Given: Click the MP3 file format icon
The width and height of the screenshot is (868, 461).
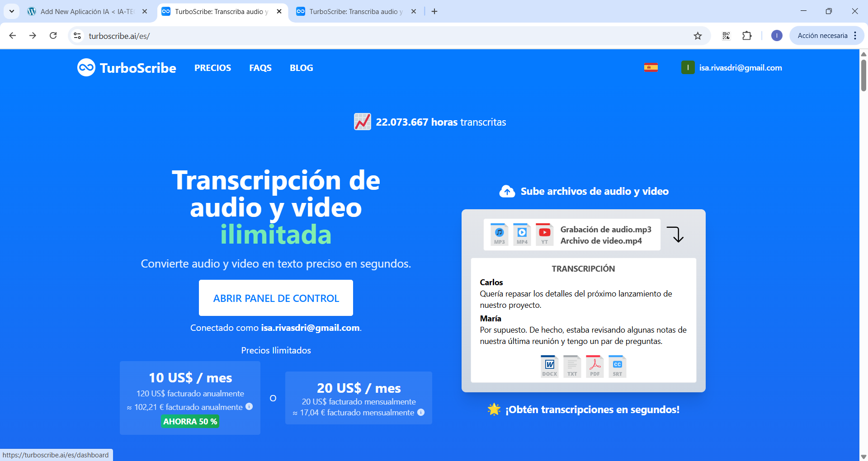Looking at the screenshot, I should (x=499, y=234).
